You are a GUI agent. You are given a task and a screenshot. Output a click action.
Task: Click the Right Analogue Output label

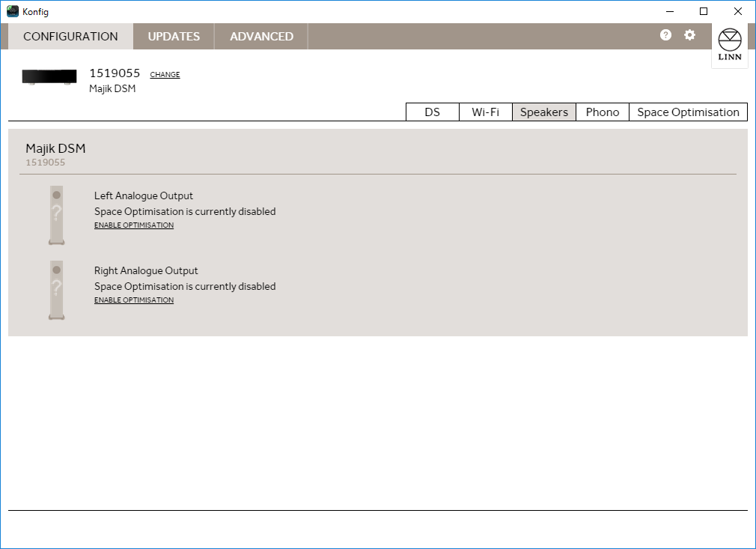[x=146, y=270]
